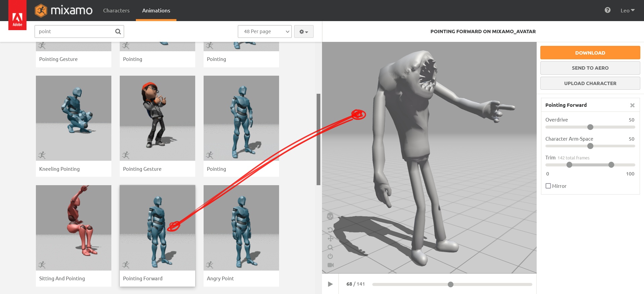Screen dimensions: 644x294
Task: Open help via the question mark icon
Action: pos(607,10)
